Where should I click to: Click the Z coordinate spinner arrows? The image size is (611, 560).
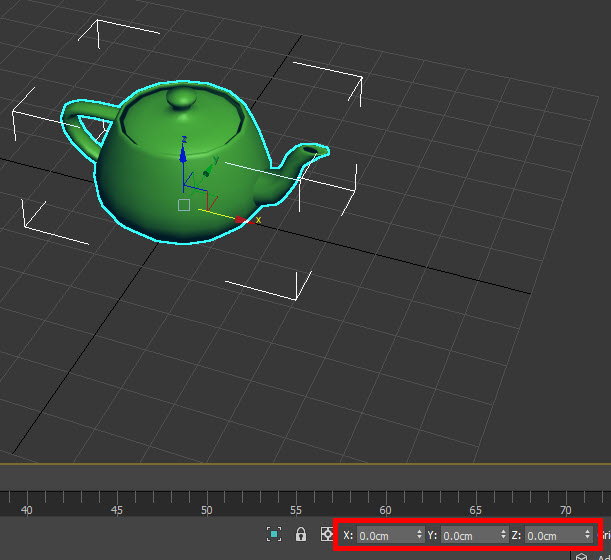click(x=587, y=534)
